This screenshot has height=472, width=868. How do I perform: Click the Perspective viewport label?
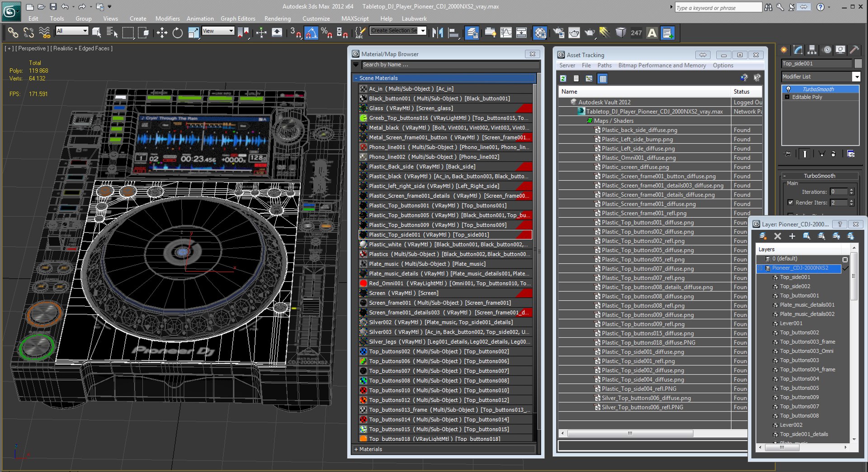pyautogui.click(x=32, y=48)
